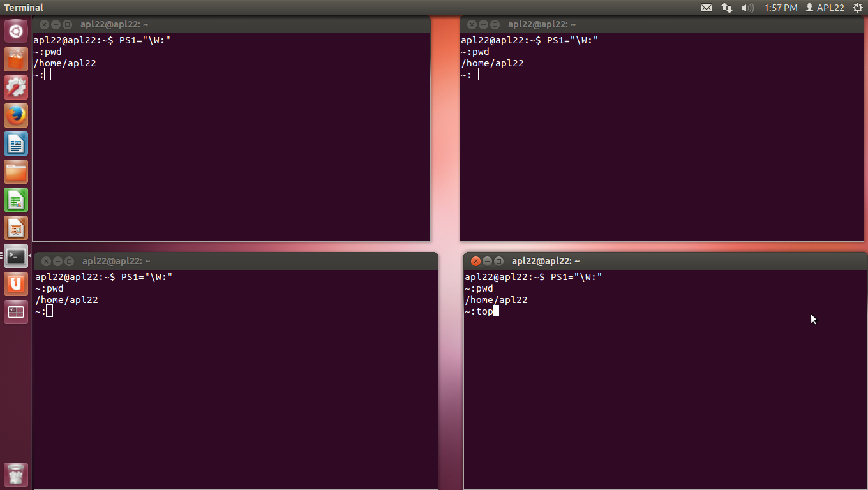Open the Files folder icon in launcher
This screenshot has width=868, height=490.
point(16,172)
